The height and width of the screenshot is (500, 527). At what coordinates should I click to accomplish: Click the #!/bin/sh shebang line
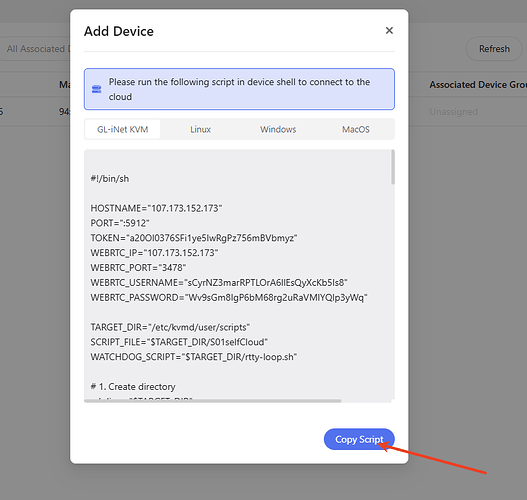tap(110, 179)
